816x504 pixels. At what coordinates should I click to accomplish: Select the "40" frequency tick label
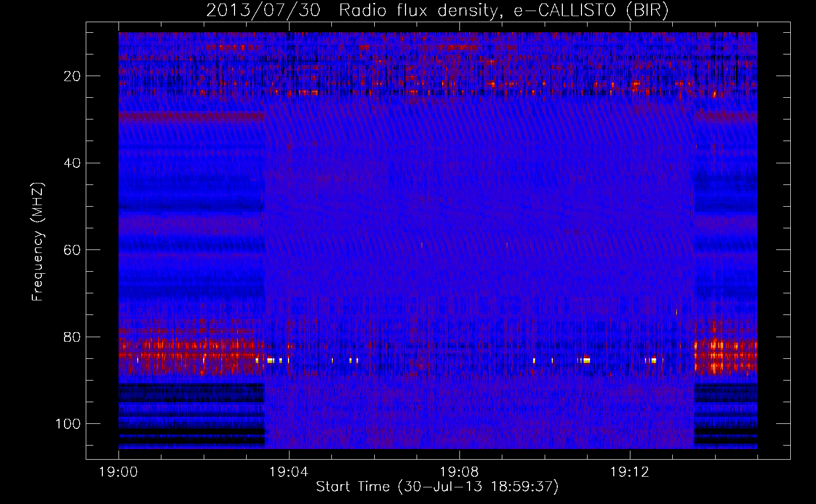[73, 163]
